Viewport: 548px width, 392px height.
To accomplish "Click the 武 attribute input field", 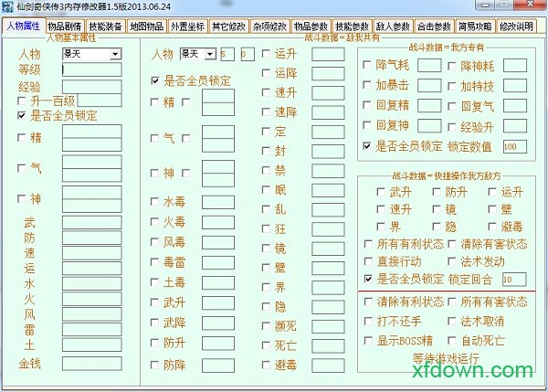I will tap(92, 222).
